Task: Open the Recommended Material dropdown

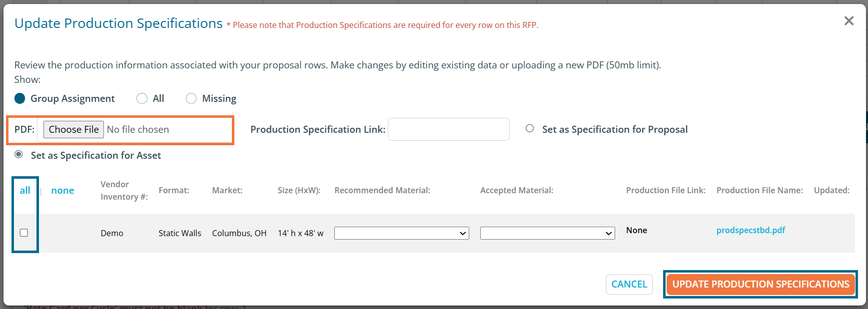Action: pyautogui.click(x=401, y=233)
